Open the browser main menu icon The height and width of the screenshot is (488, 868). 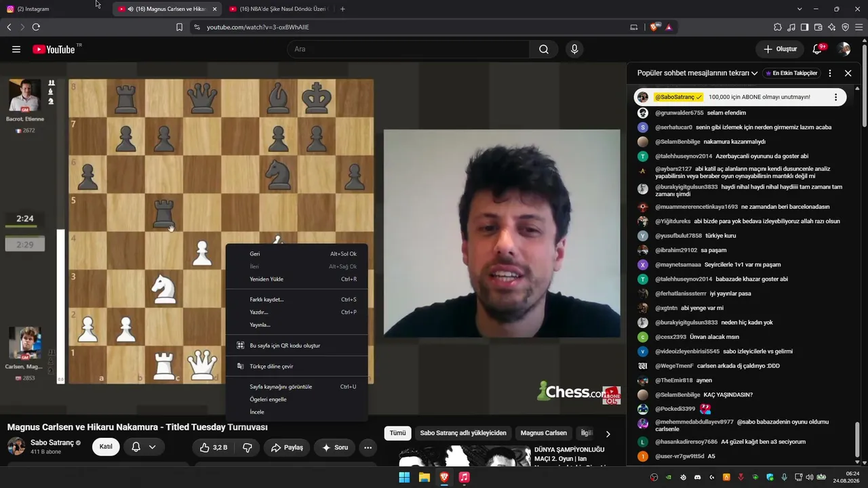tap(859, 27)
